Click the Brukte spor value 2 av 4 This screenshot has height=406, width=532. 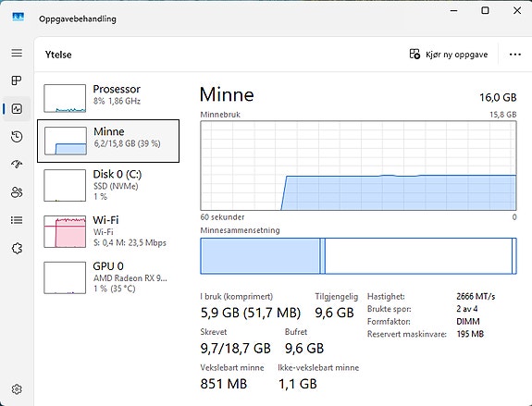coord(467,309)
